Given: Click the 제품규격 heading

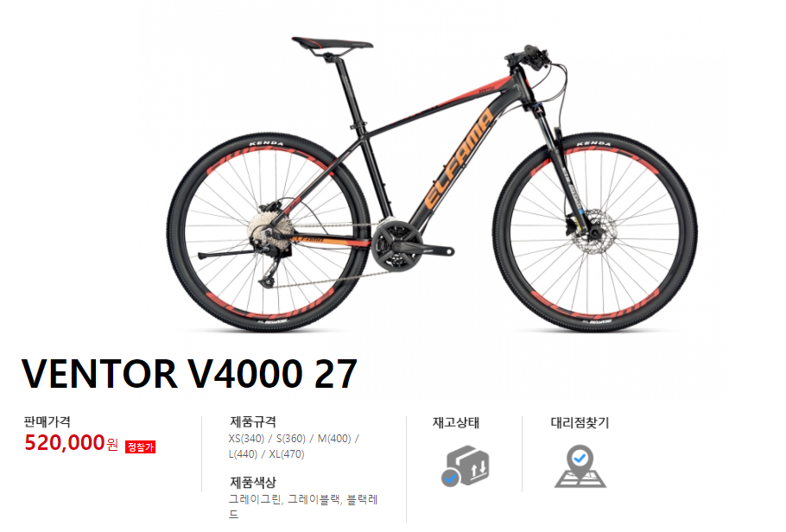Looking at the screenshot, I should 252,421.
